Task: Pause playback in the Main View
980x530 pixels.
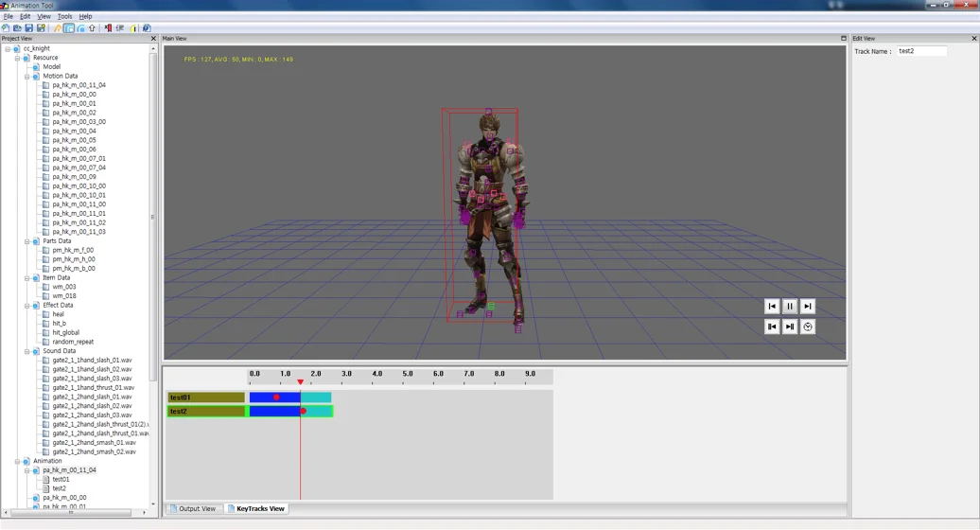Action: tap(789, 307)
